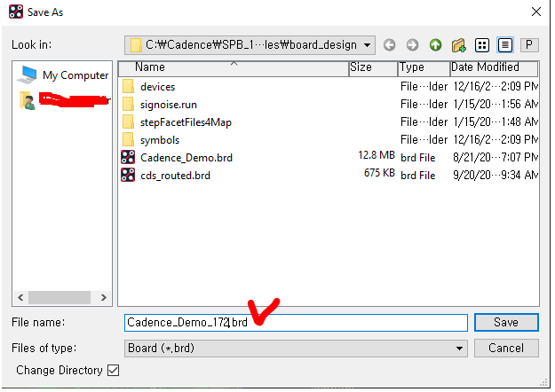Switch to Detail View icon
The height and width of the screenshot is (392, 555).
coord(505,45)
